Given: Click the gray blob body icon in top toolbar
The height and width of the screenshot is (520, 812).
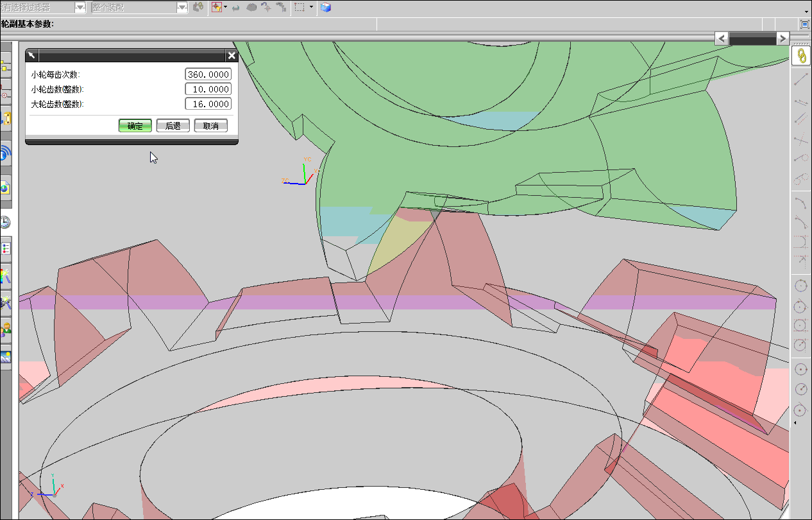Looking at the screenshot, I should 251,7.
